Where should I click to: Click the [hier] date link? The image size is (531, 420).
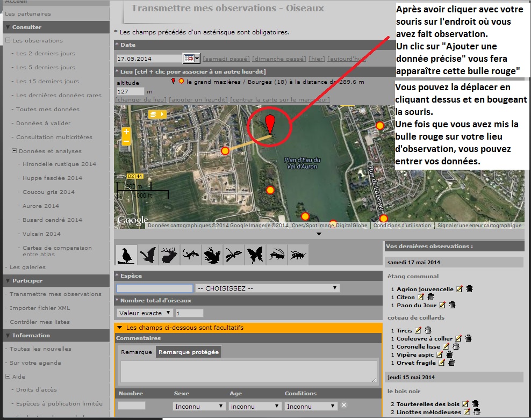coord(317,59)
